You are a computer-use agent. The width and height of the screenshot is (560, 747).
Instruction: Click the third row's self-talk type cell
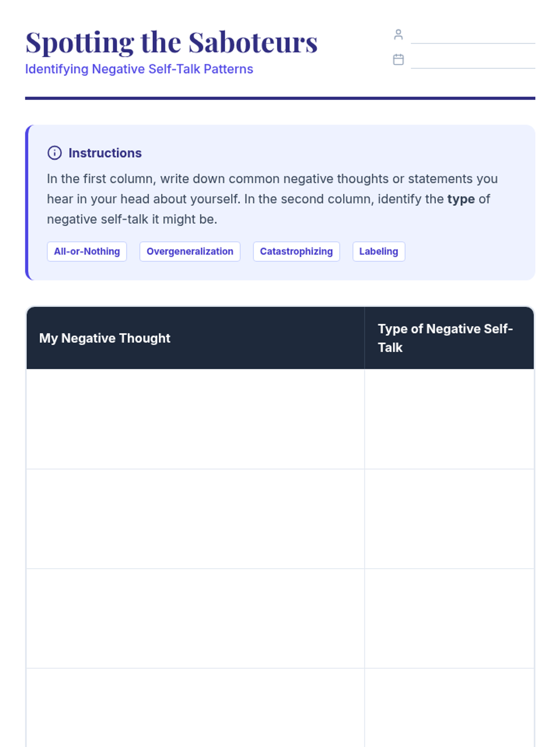(x=449, y=618)
